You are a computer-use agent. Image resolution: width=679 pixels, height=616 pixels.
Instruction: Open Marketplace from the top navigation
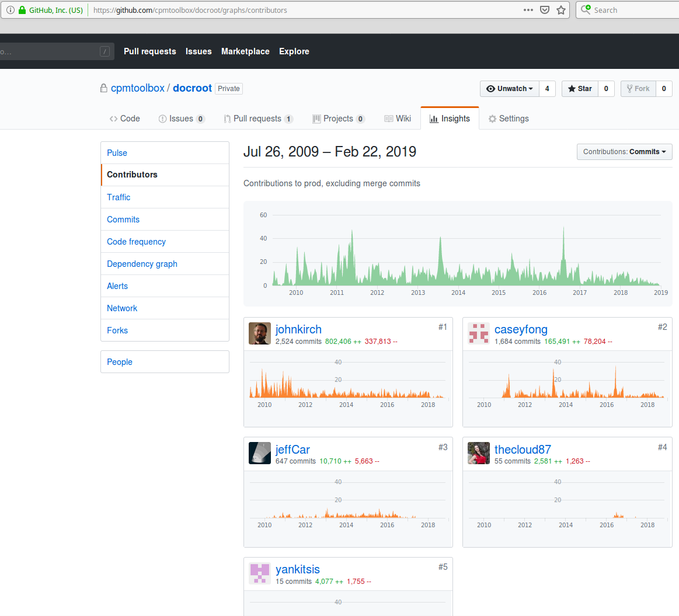coord(245,51)
